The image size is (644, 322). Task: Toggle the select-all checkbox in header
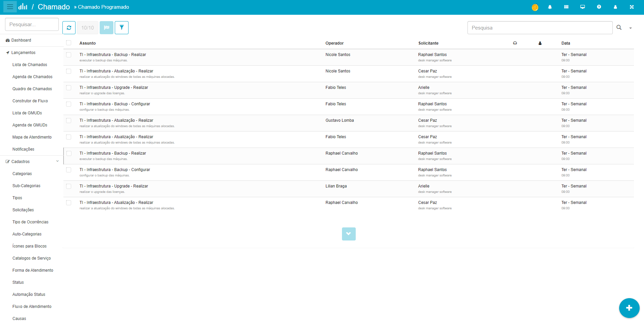coord(69,43)
